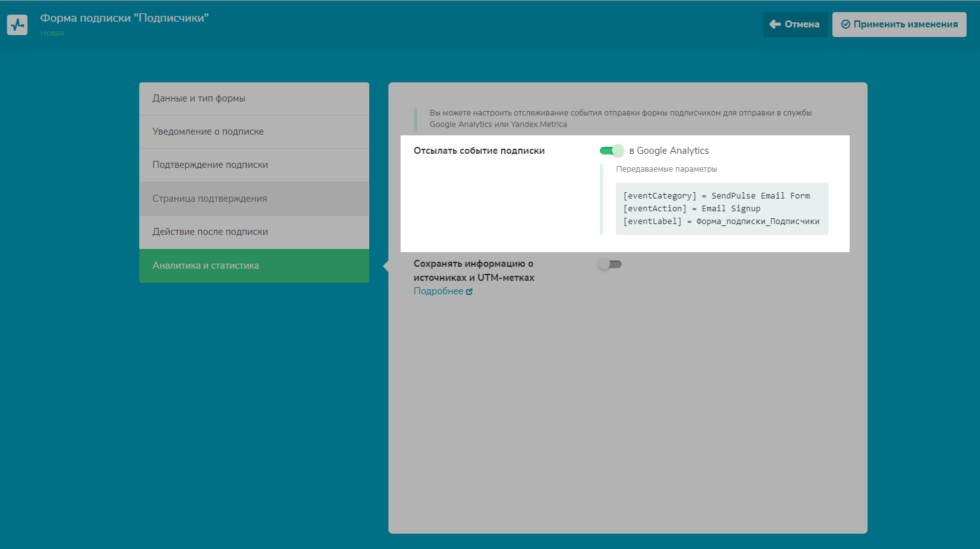980x549 pixels.
Task: Open Действие после подписки section
Action: [254, 232]
